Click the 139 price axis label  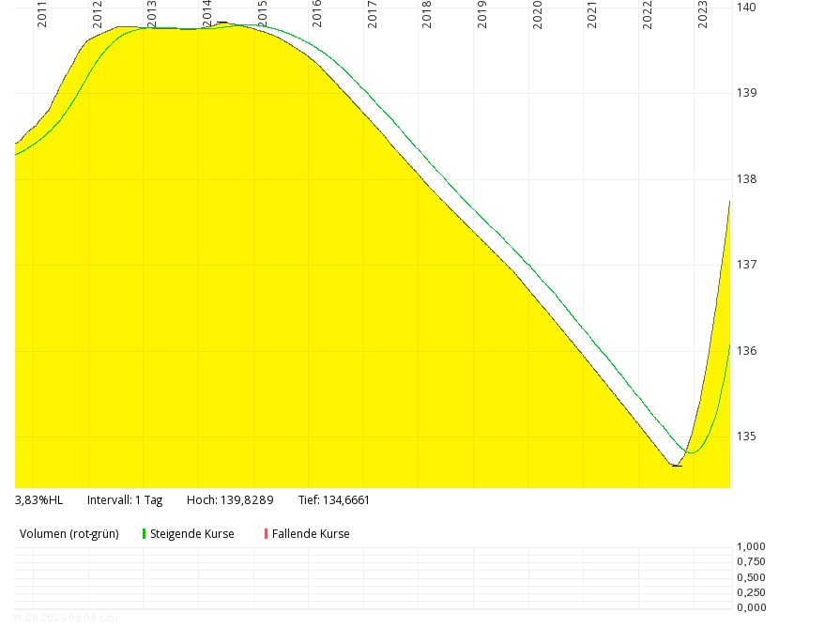(x=747, y=93)
